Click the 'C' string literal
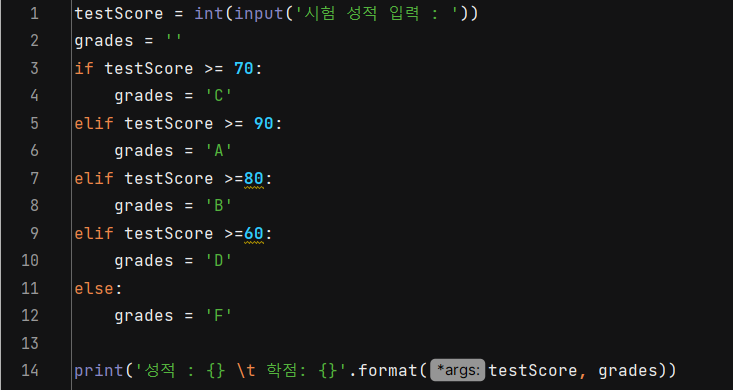The image size is (733, 390). [x=219, y=96]
